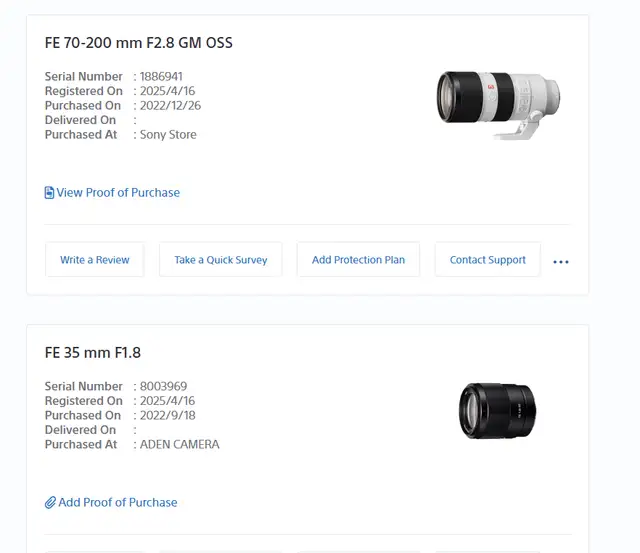Click the FE 70-200 mm F2.8 GM OSS title
The height and width of the screenshot is (553, 640).
[139, 43]
